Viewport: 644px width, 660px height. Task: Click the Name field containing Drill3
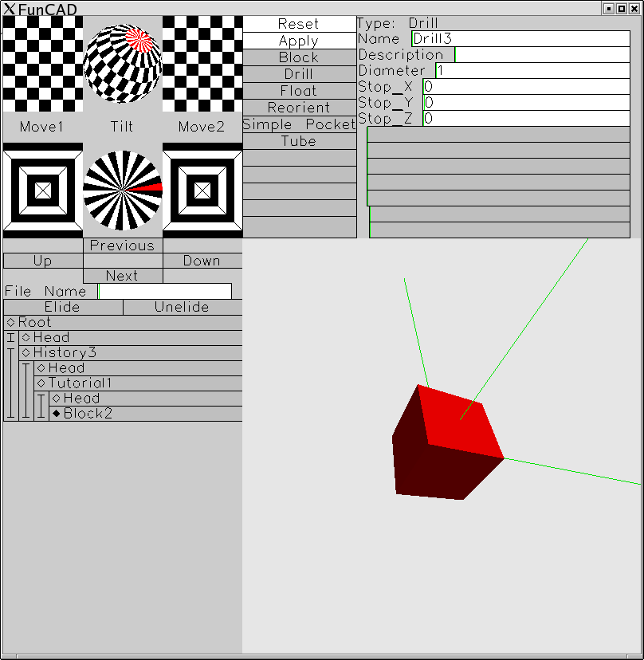pos(520,39)
